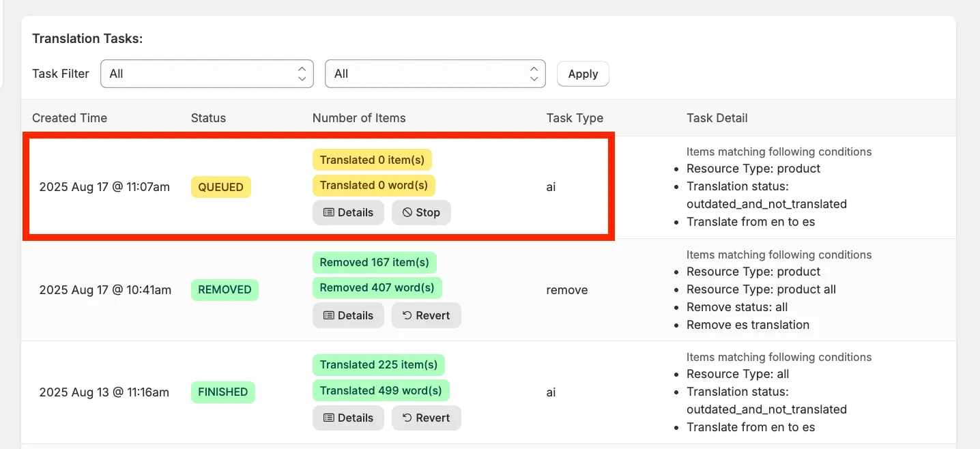The height and width of the screenshot is (449, 980).
Task: Click the QUEUED status badge
Action: pyautogui.click(x=221, y=187)
